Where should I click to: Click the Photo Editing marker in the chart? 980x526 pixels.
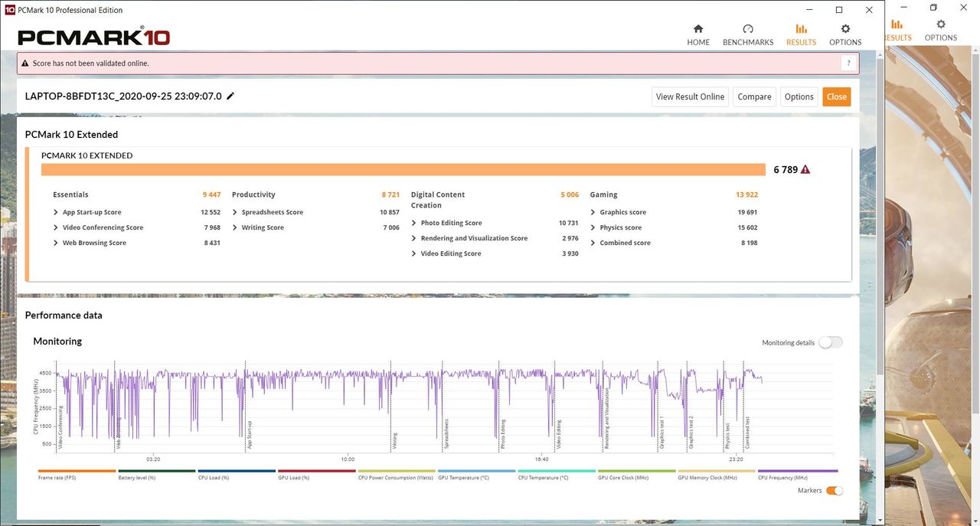tap(503, 433)
